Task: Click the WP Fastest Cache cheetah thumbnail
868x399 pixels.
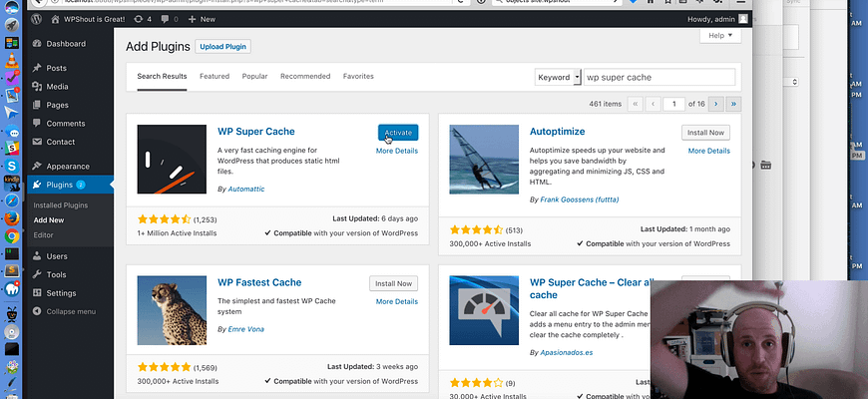Action: [x=172, y=310]
